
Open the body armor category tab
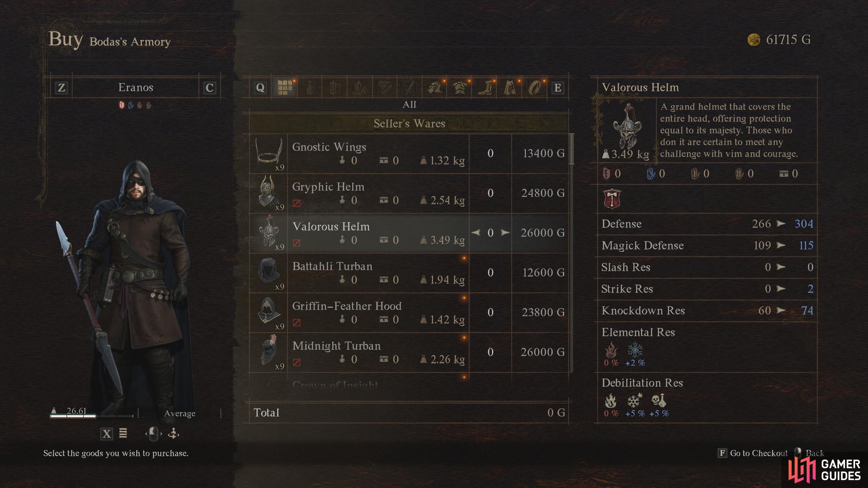460,88
